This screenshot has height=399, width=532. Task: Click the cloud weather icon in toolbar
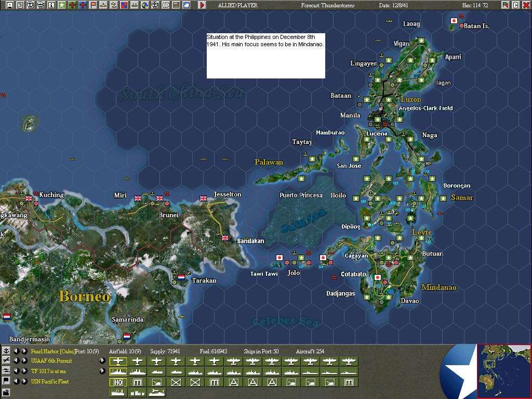pyautogui.click(x=187, y=5)
